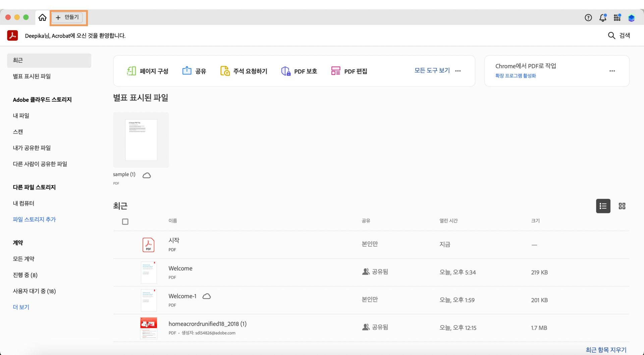This screenshot has width=644, height=355.
Task: Open 내 컴퓨터 storage
Action: [x=23, y=203]
